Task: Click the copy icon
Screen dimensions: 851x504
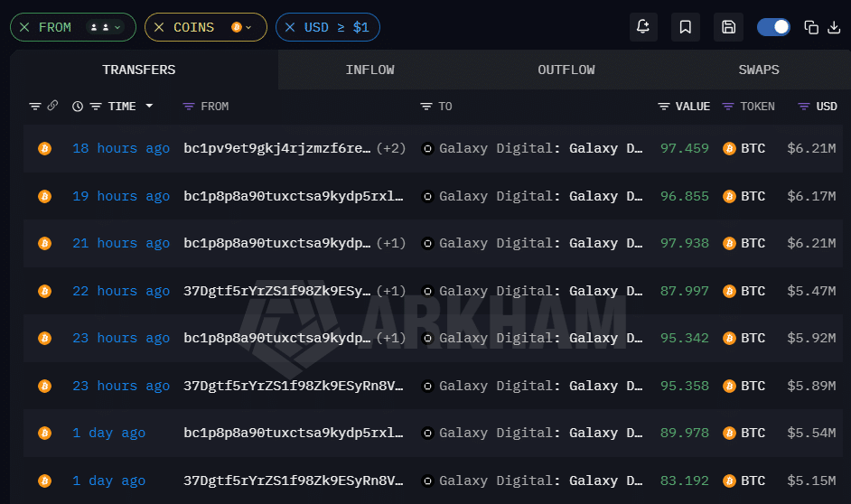Action: click(x=811, y=27)
